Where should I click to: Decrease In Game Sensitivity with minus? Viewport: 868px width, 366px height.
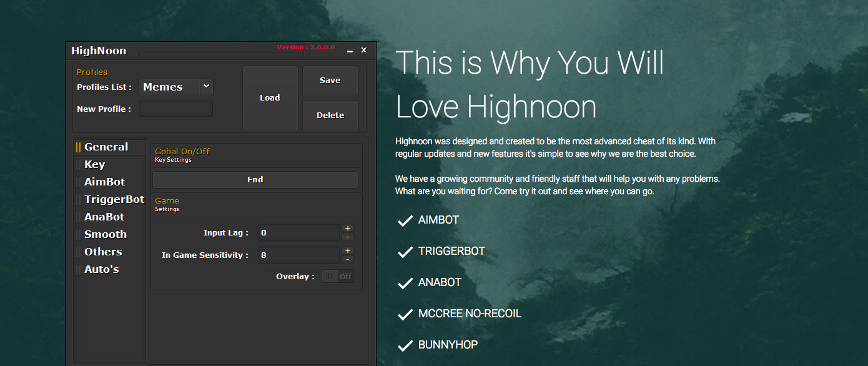point(348,260)
